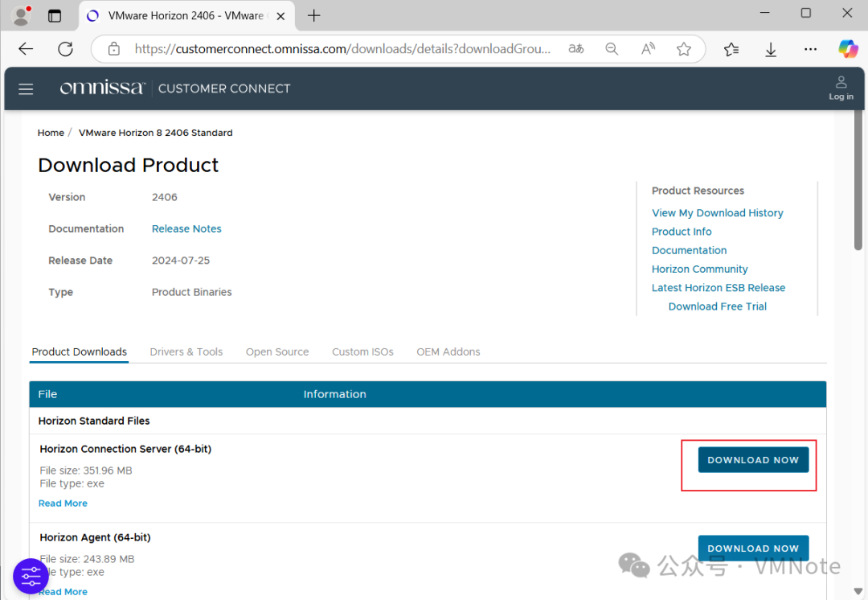Click the Log in user icon

tap(841, 88)
